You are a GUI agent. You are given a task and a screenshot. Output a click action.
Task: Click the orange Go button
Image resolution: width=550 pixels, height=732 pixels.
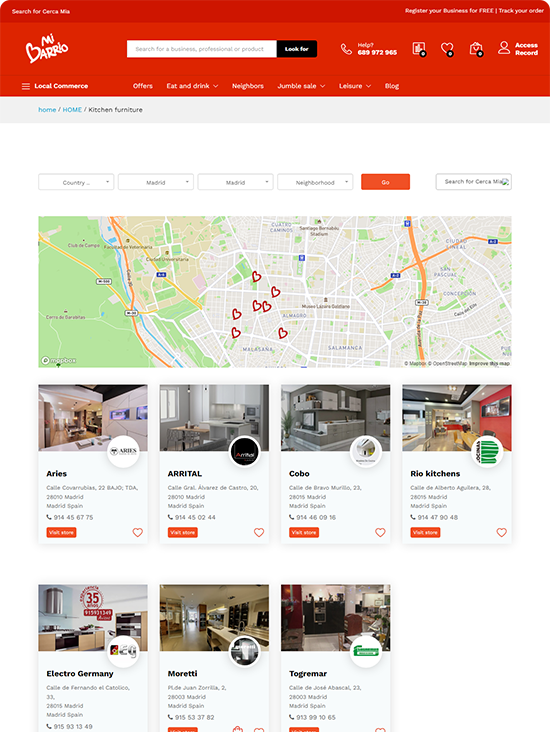point(385,182)
